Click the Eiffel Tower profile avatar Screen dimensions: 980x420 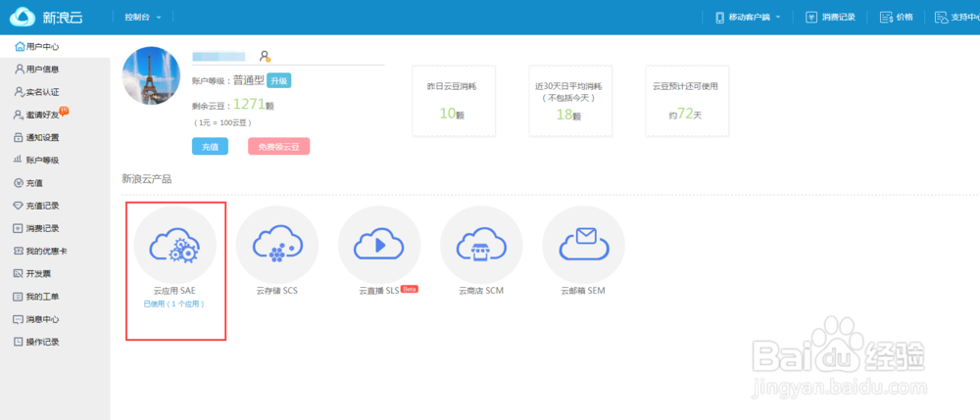[x=151, y=75]
